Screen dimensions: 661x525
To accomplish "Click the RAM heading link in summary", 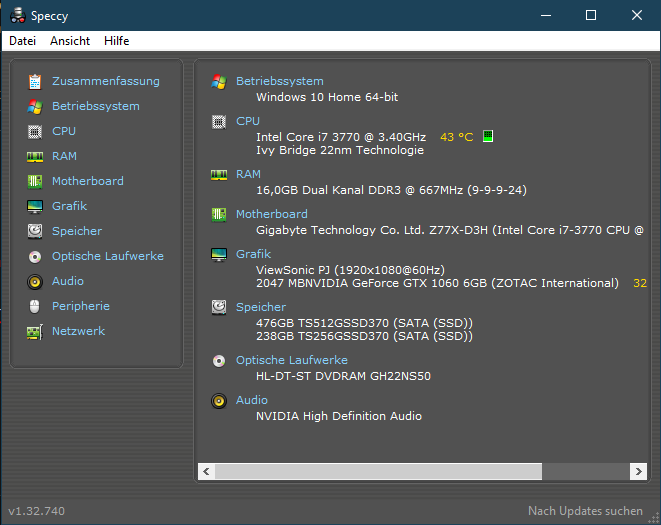I will [248, 174].
